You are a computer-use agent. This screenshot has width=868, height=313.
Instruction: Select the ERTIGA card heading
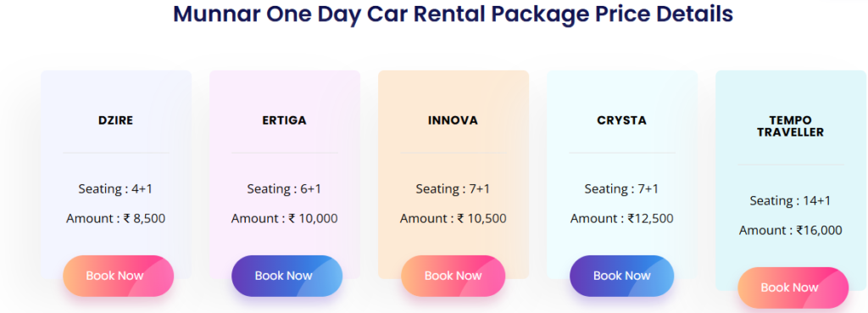tap(285, 120)
